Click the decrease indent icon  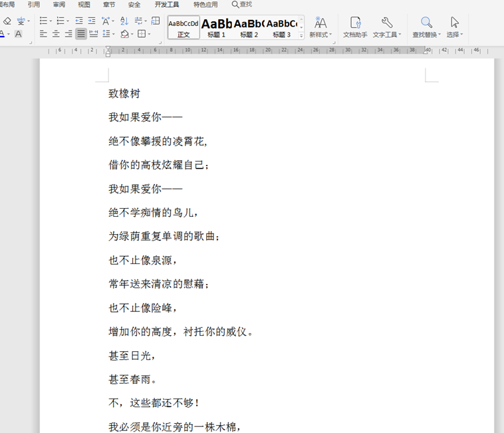coord(78,21)
